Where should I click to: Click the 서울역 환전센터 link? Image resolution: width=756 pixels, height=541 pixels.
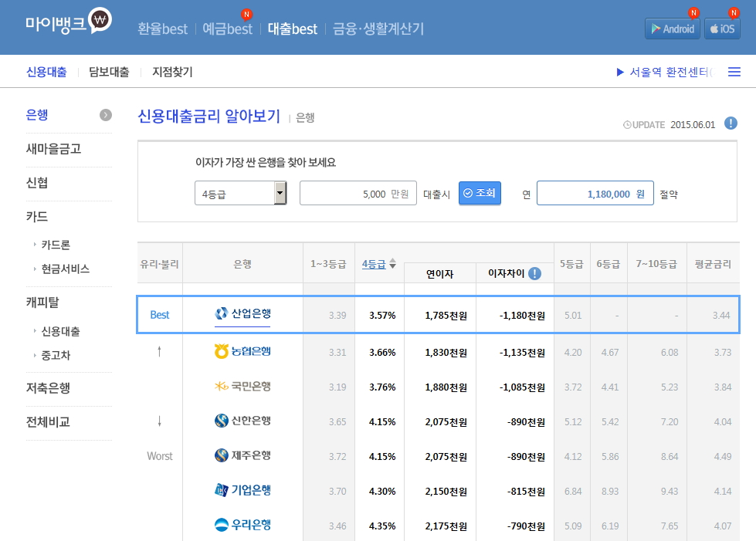669,73
